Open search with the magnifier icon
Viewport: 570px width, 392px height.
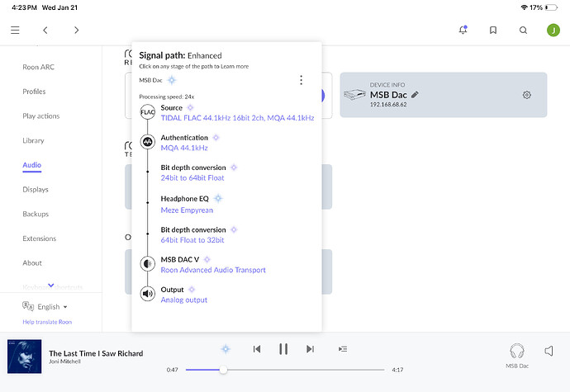523,30
